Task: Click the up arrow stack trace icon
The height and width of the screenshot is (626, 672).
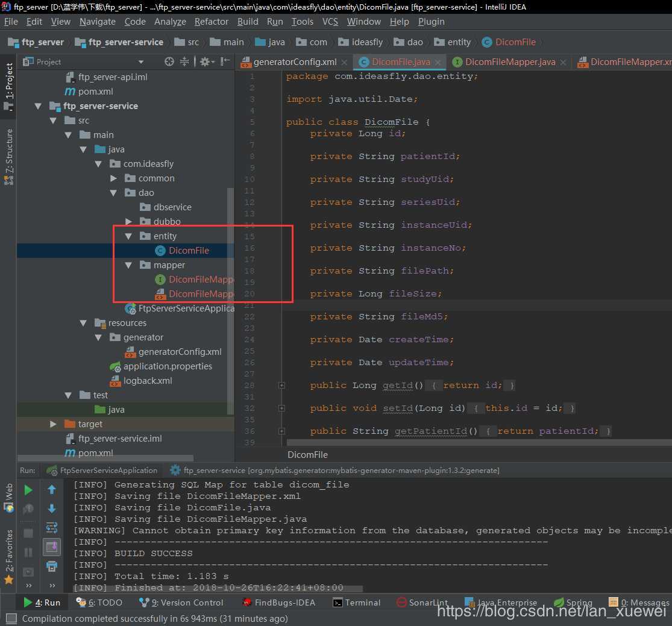Action: point(52,489)
